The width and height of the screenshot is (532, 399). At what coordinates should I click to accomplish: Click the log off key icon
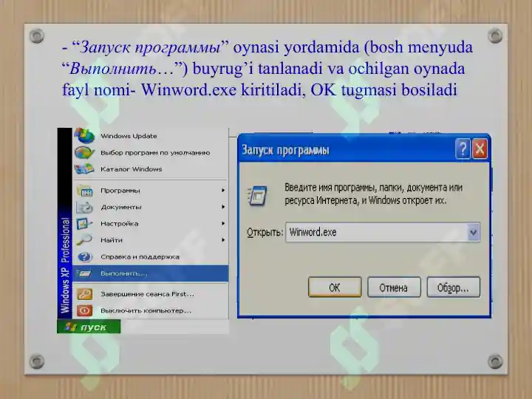click(x=84, y=294)
